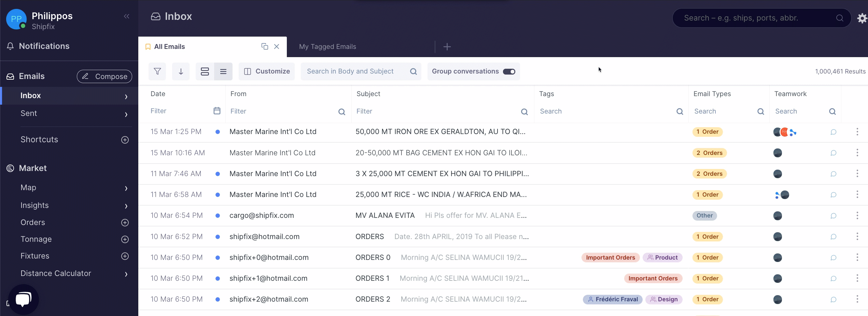Toggle the Group conversations switch
The width and height of the screenshot is (868, 316).
(x=509, y=71)
